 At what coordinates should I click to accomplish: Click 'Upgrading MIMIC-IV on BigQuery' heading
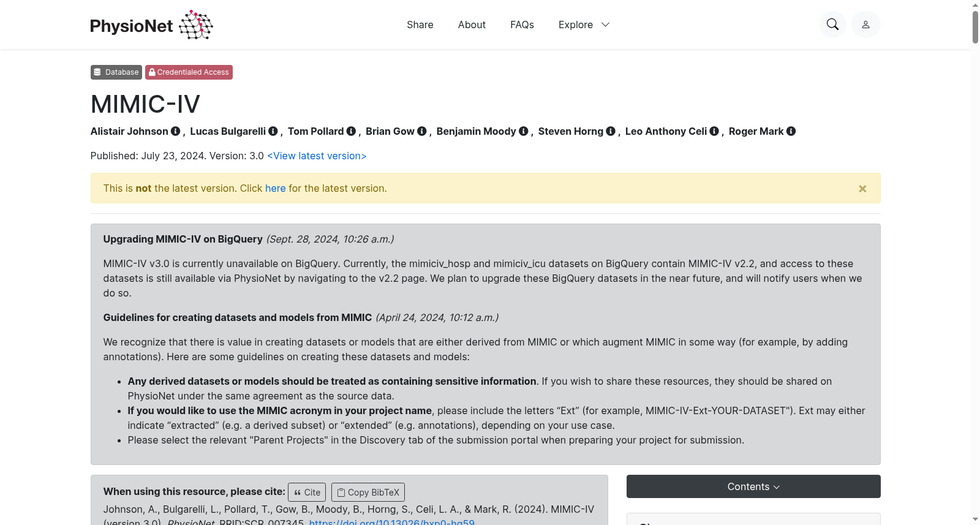click(183, 239)
